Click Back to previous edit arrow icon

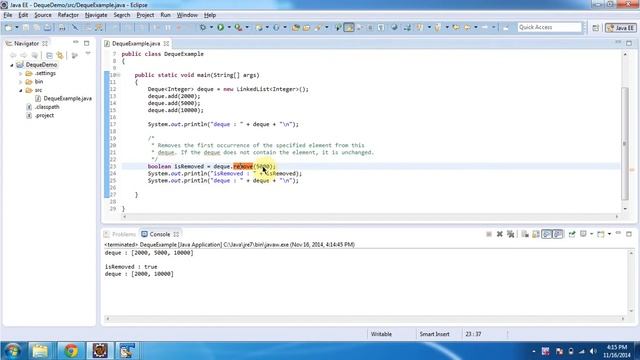(x=456, y=27)
